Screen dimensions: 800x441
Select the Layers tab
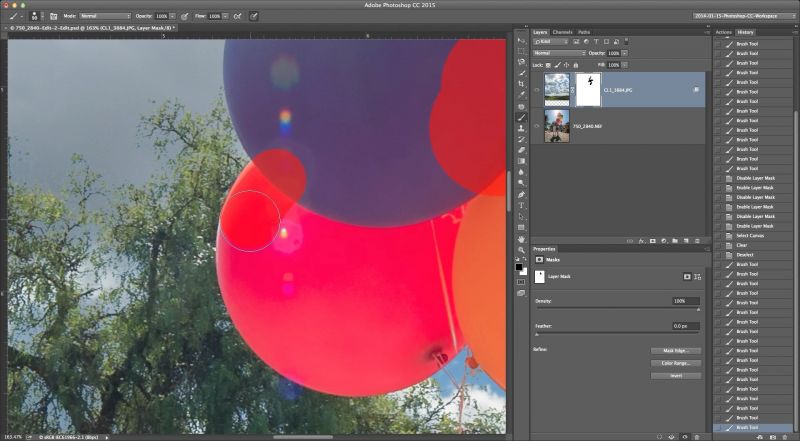(x=540, y=32)
